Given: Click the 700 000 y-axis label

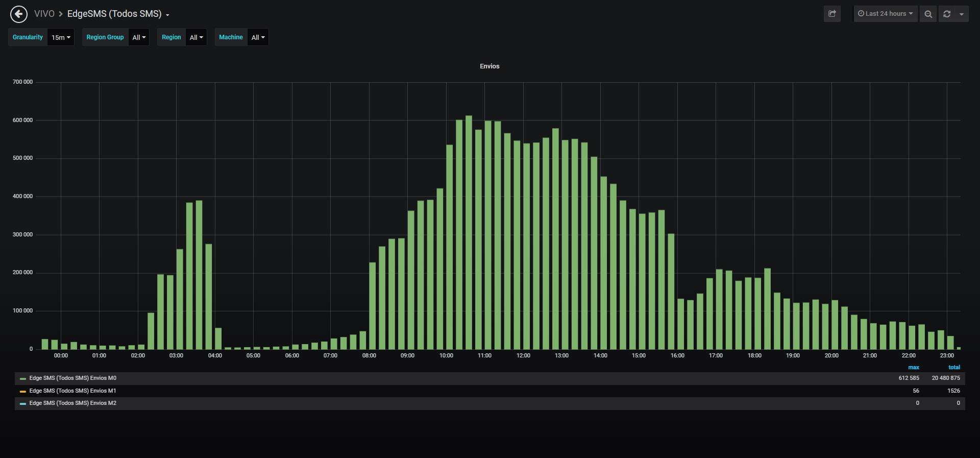Looking at the screenshot, I should click(x=22, y=82).
